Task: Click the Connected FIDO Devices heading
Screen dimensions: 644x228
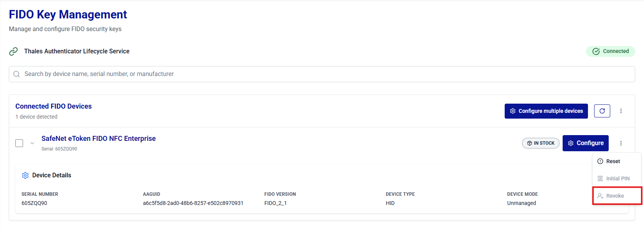Action: pyautogui.click(x=53, y=106)
